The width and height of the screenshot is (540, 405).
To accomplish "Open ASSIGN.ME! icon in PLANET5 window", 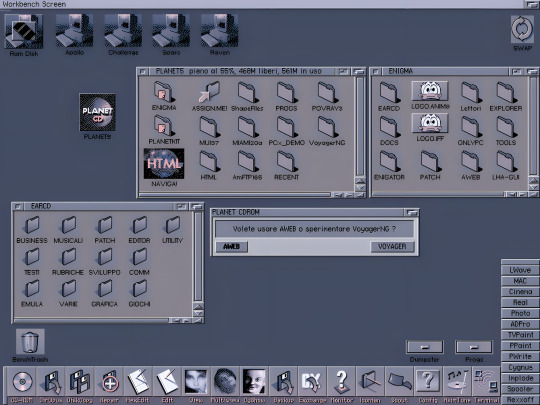I will tap(209, 92).
